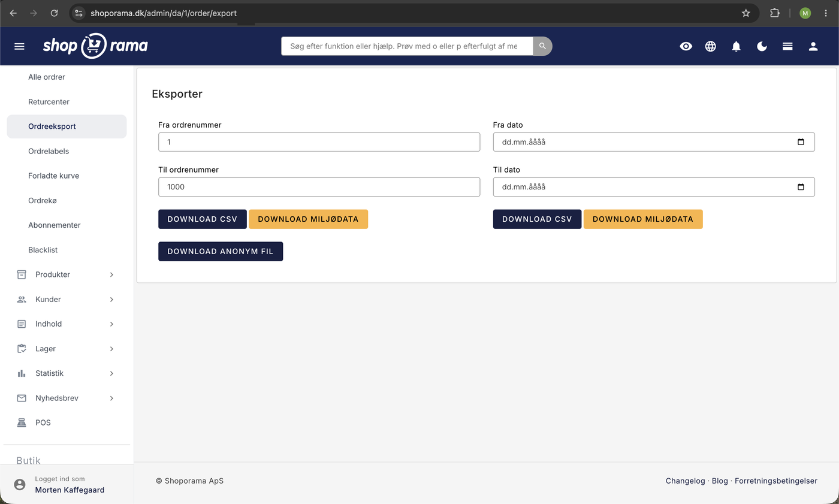The width and height of the screenshot is (839, 504).
Task: Open Blacklist in sidebar
Action: pos(67,250)
